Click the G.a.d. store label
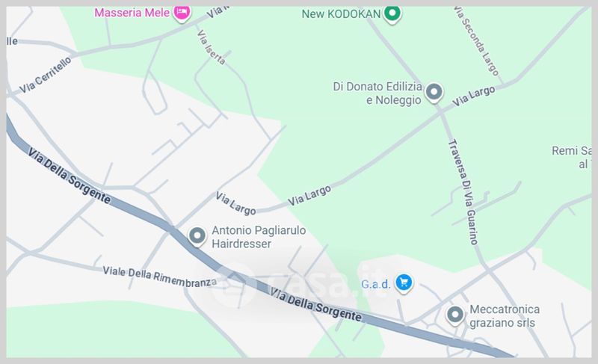This screenshot has height=364, width=598. click(x=376, y=284)
